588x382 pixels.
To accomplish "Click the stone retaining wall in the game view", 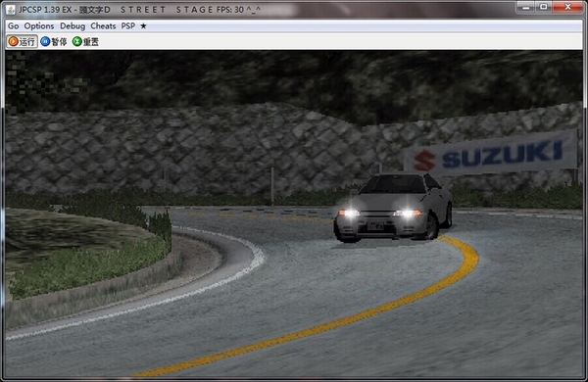I will point(187,150).
